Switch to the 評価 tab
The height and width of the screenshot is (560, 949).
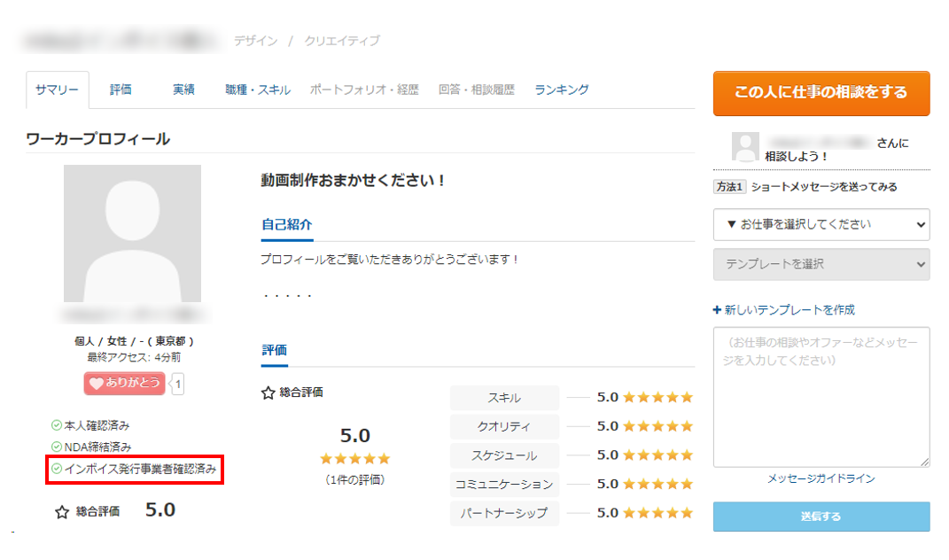coord(121,89)
